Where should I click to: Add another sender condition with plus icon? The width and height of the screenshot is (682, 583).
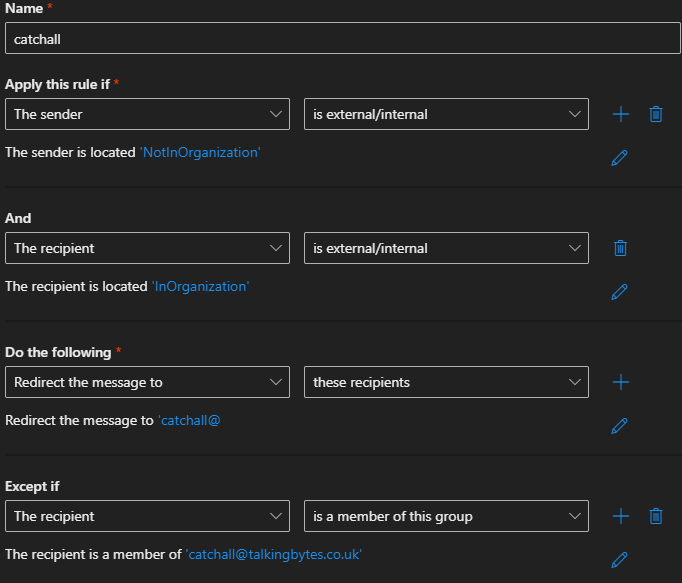point(621,114)
